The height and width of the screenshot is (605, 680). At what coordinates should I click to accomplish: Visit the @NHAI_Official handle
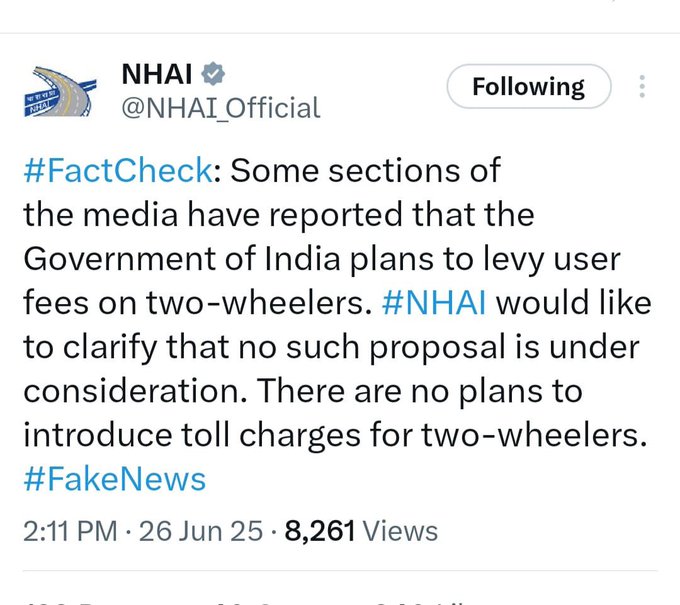click(220, 107)
